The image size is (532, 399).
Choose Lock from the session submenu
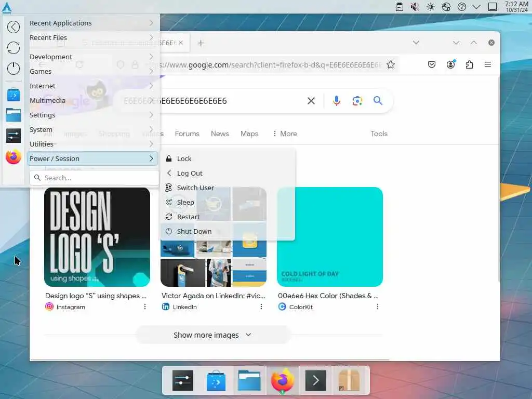[x=228, y=159]
